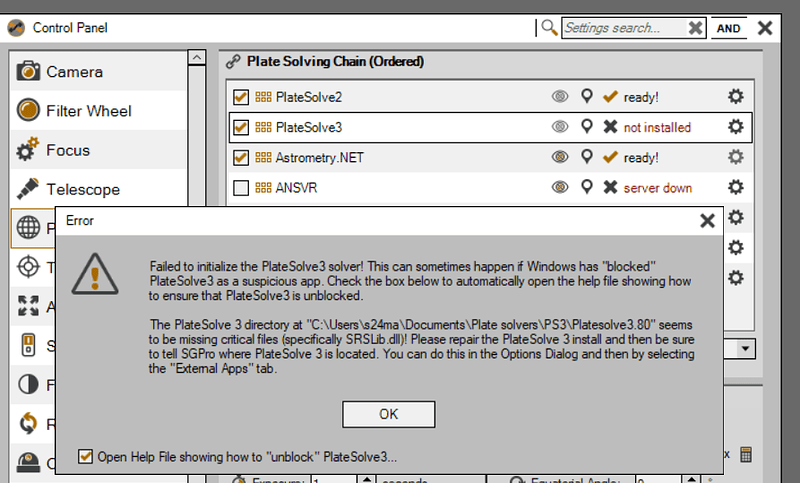Click the calculator icon at bottom right
Image resolution: width=800 pixels, height=483 pixels.
pos(746,454)
